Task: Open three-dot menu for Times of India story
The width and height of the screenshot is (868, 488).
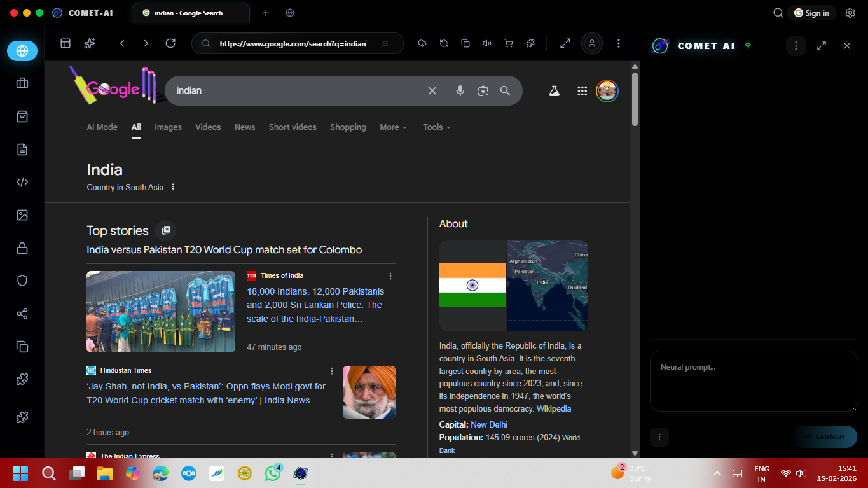Action: tap(390, 276)
